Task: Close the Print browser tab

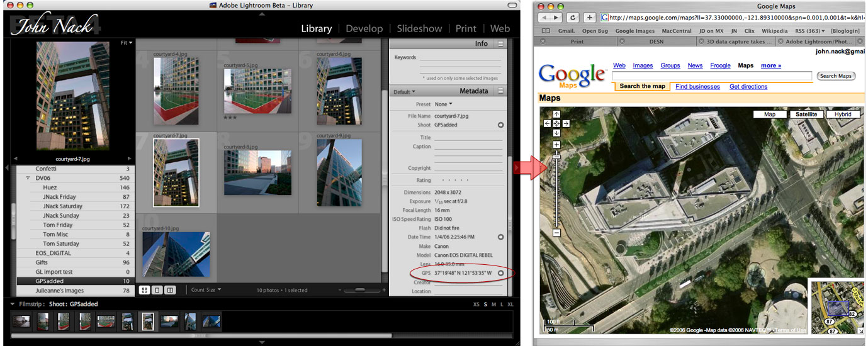Action: pos(543,42)
